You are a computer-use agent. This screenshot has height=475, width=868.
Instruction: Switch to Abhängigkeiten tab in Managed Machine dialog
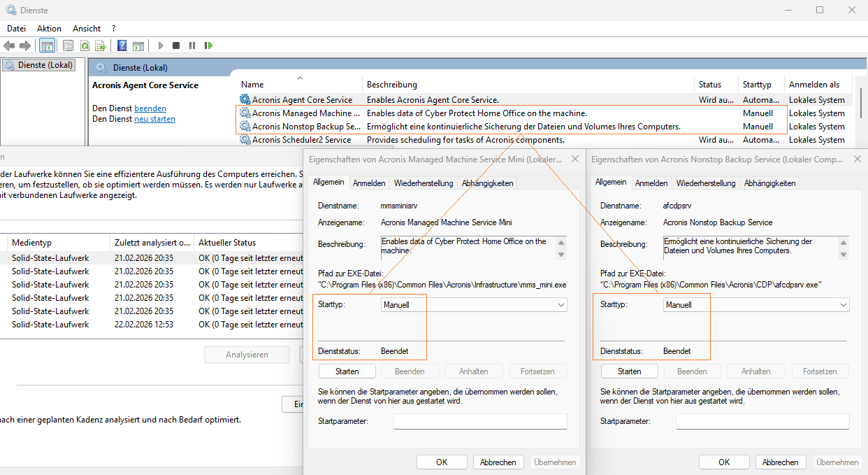tap(488, 183)
